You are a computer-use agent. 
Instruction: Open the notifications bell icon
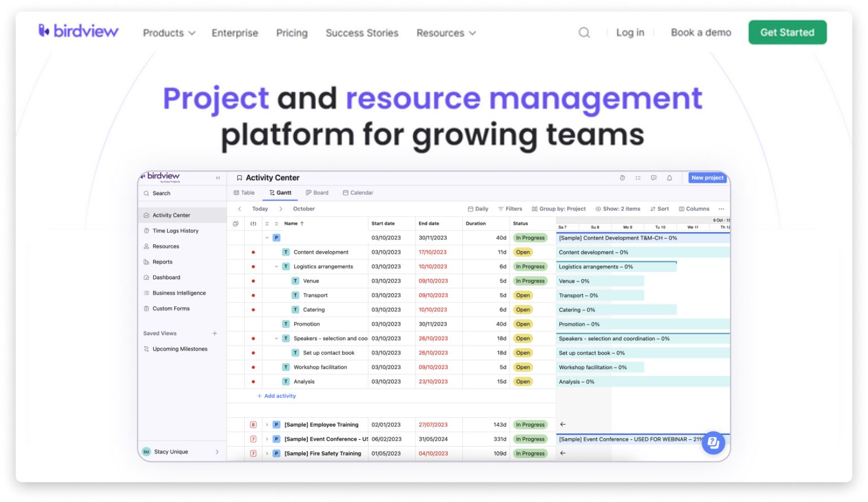tap(670, 178)
